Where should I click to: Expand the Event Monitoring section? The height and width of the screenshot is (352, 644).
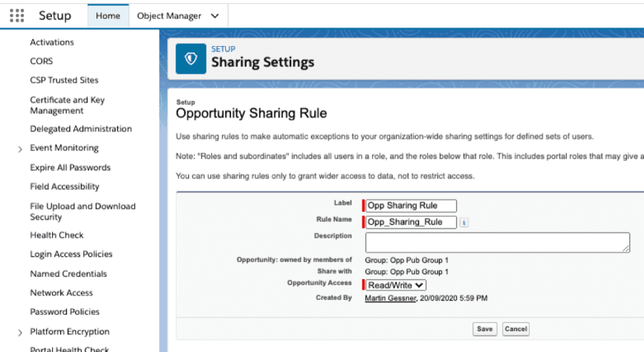[20, 149]
